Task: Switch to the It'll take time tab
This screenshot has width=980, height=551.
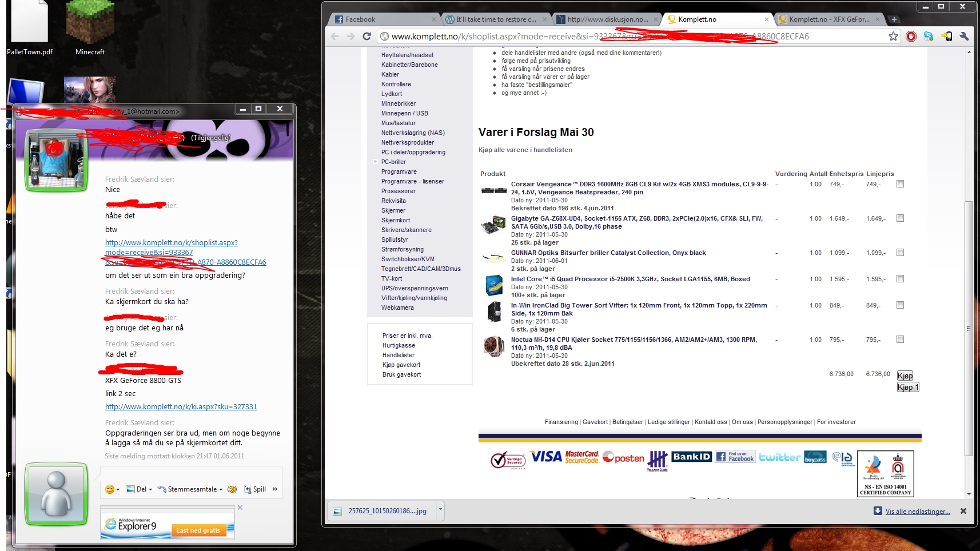Action: click(495, 19)
